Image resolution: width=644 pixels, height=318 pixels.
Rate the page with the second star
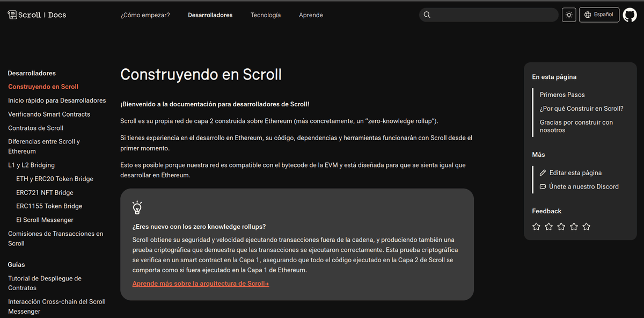click(548, 227)
